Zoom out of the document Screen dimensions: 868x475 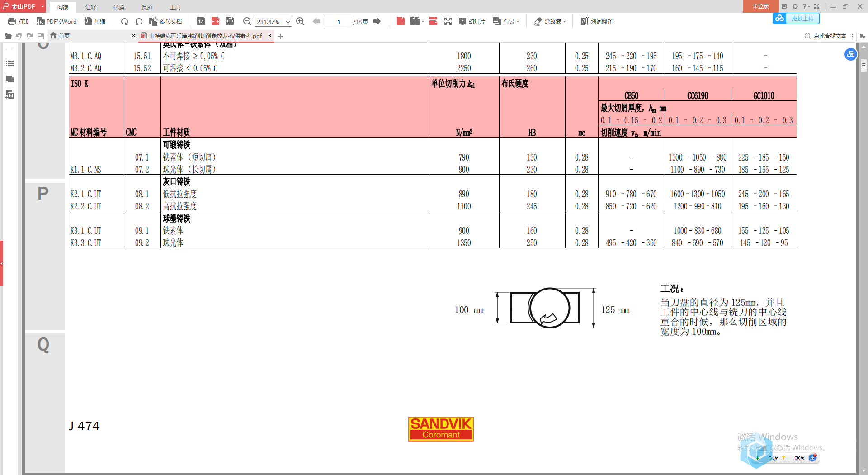[247, 21]
